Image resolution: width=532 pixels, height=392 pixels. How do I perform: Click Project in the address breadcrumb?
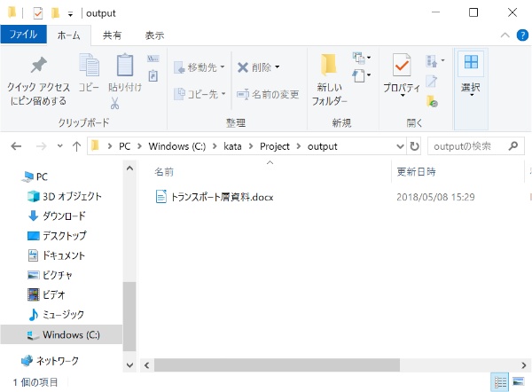tap(275, 146)
